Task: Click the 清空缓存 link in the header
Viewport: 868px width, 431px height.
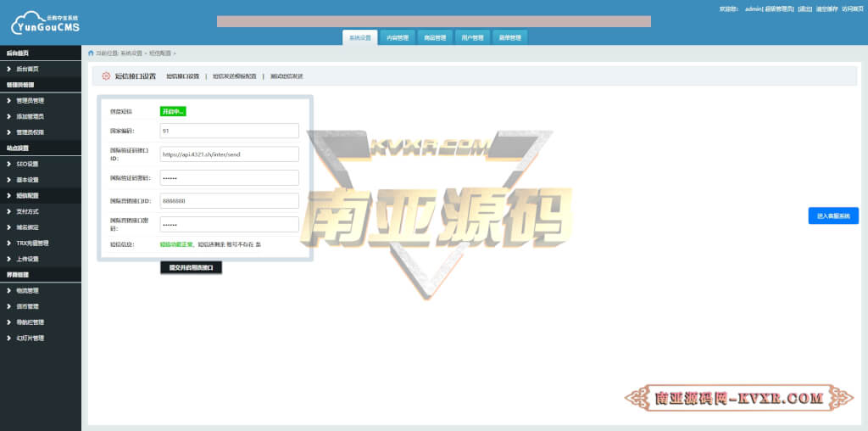Action: 826,8
